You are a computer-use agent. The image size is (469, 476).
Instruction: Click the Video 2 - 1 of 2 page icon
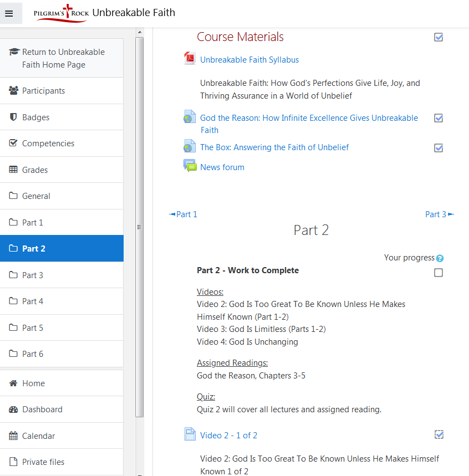coord(190,434)
